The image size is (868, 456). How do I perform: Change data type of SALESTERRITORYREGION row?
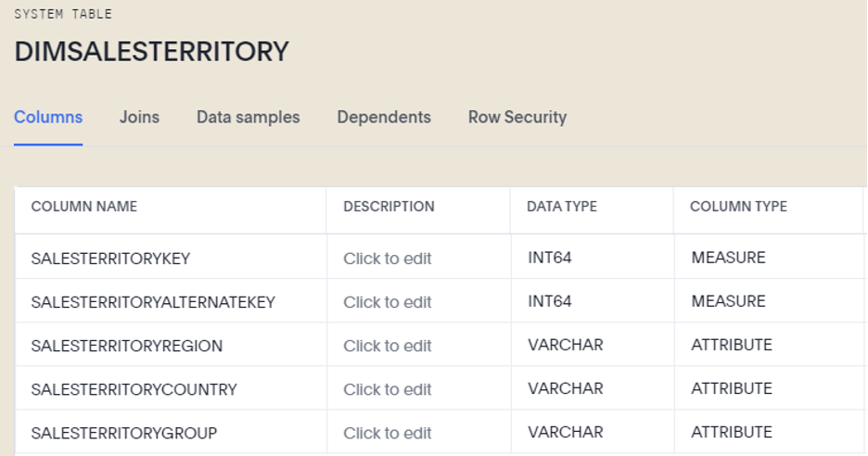pyautogui.click(x=565, y=345)
